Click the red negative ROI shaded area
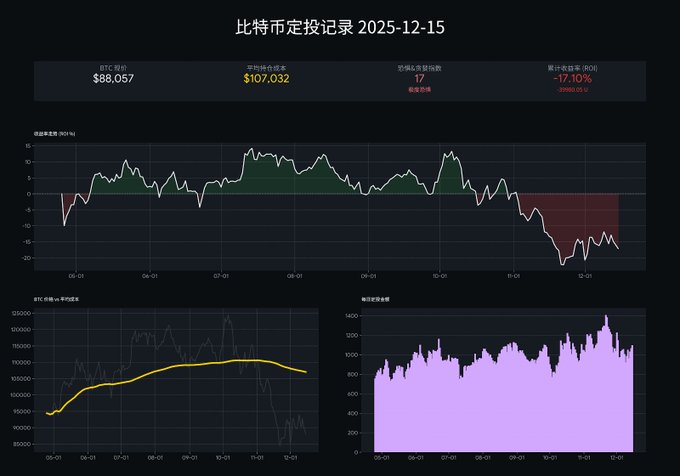680x476 pixels. 570,215
